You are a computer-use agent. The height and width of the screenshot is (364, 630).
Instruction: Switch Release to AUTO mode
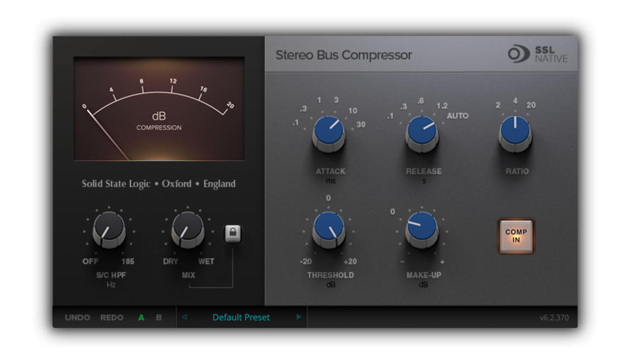(458, 116)
